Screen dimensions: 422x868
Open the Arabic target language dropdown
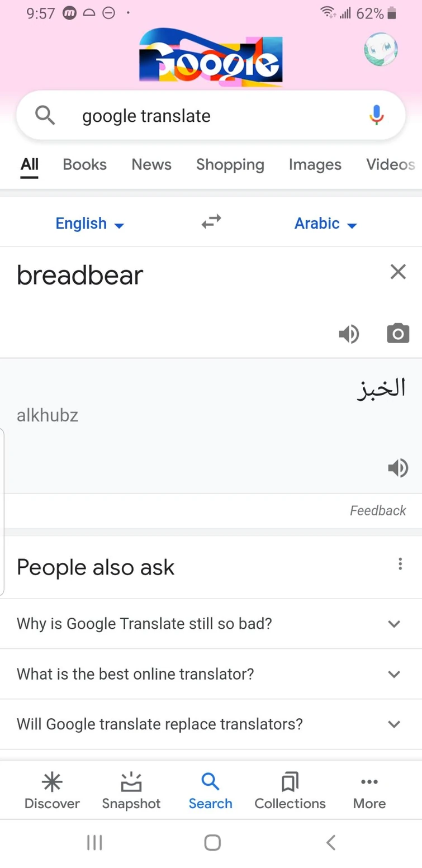pyautogui.click(x=325, y=223)
